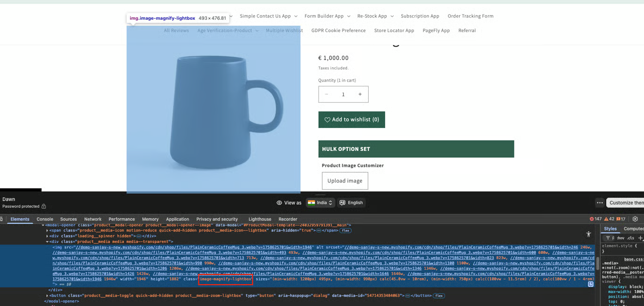Screen dimensions: 644x306
Task: Open the Order Tracking Form link
Action: tap(471, 16)
